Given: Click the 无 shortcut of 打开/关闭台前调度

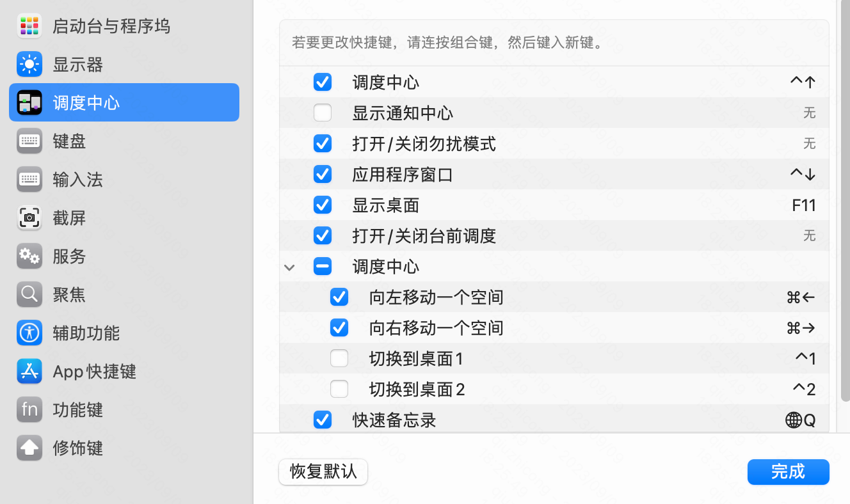Looking at the screenshot, I should pyautogui.click(x=810, y=235).
